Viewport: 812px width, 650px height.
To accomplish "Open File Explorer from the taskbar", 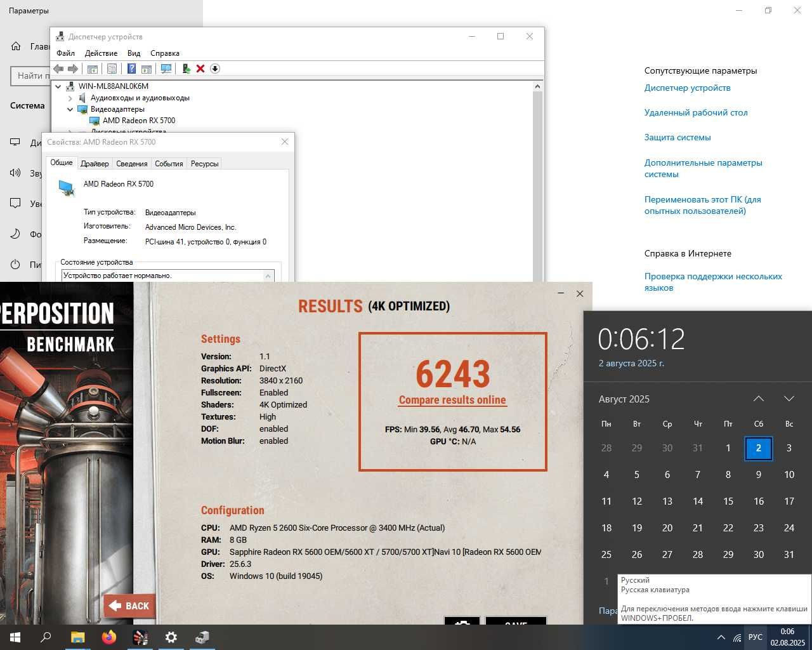I will (x=77, y=637).
